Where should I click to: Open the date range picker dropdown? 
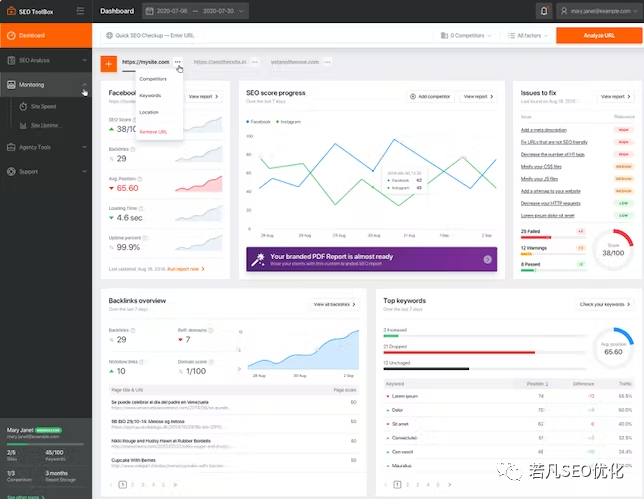coord(196,11)
